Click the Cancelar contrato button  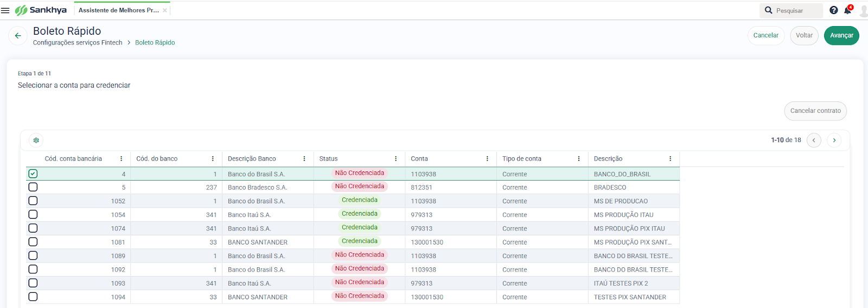pyautogui.click(x=815, y=111)
